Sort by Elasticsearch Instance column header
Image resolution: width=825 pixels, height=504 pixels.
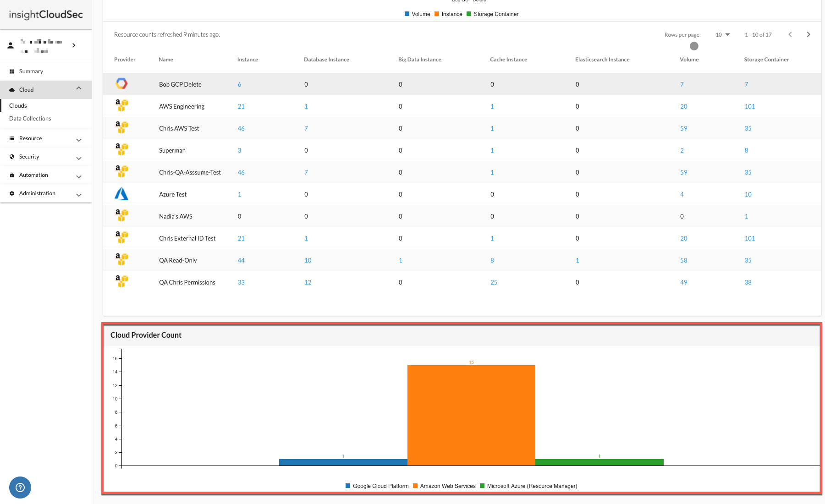(x=602, y=60)
